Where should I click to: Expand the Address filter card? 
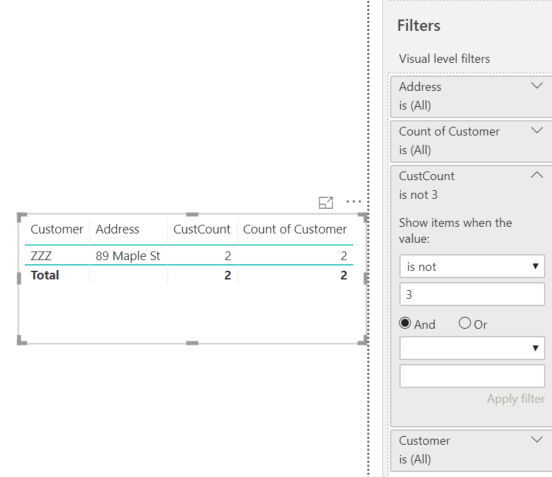click(x=537, y=86)
